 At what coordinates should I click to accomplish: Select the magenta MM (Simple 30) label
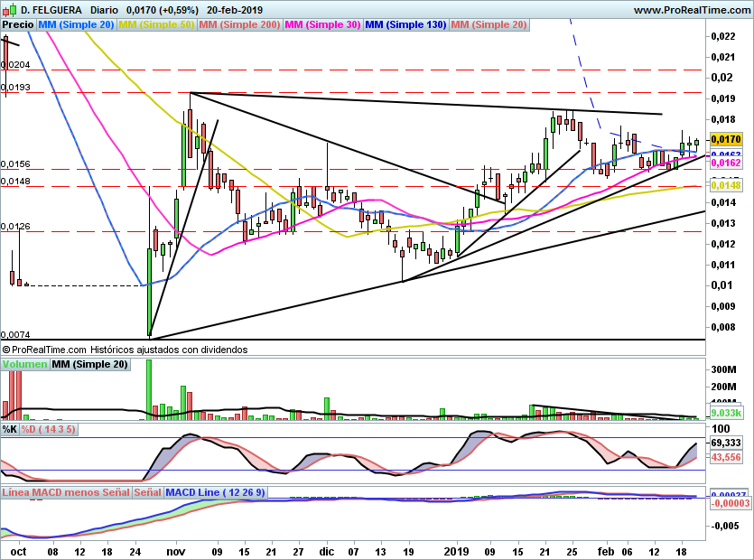point(322,24)
